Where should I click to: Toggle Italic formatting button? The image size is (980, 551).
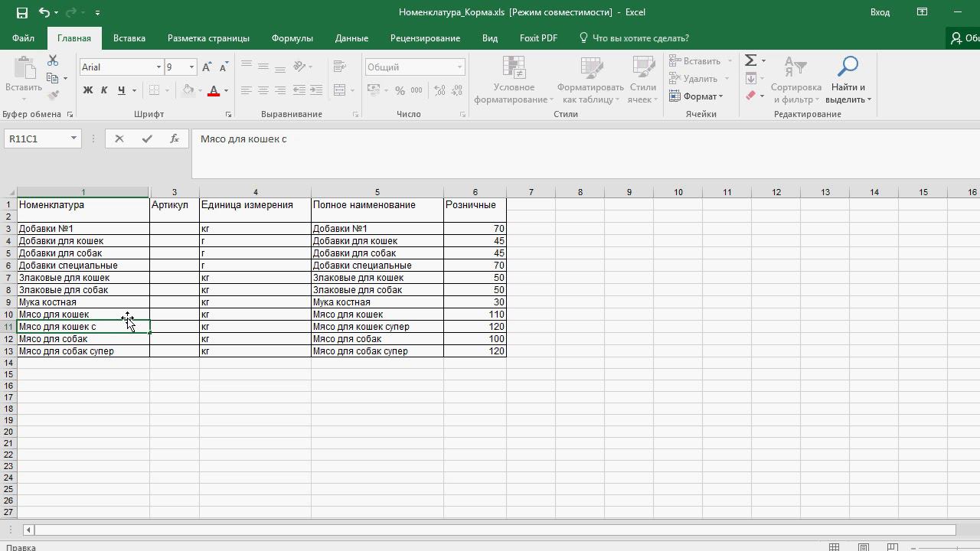[x=104, y=90]
